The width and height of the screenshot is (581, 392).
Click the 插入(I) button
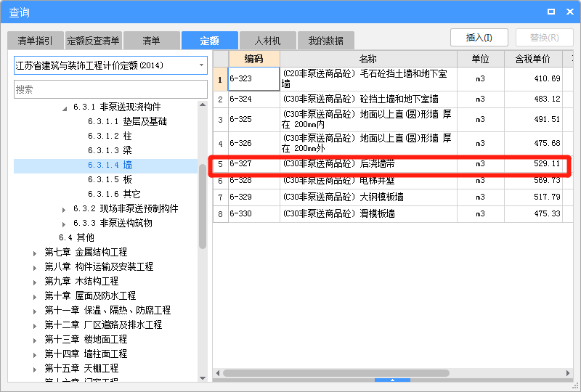tap(479, 38)
